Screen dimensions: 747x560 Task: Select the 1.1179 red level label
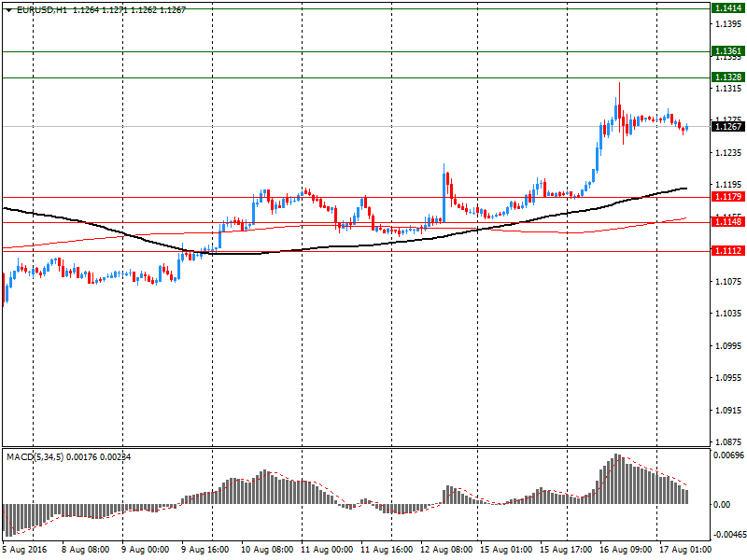pos(728,196)
